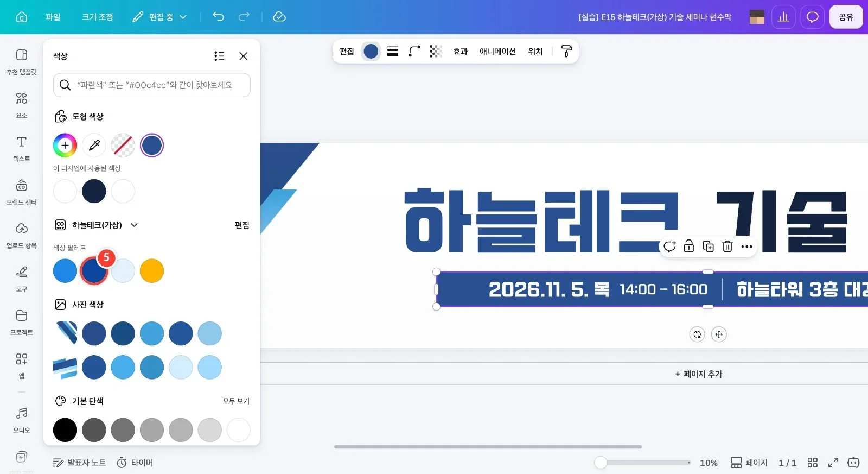868x474 pixels.
Task: Open the comments speech bubble
Action: pos(812,17)
